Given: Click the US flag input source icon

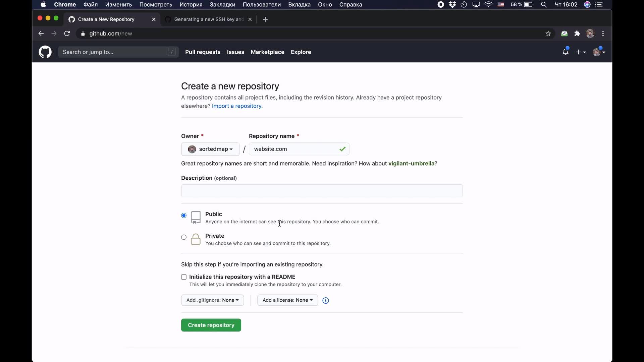Looking at the screenshot, I should [501, 5].
